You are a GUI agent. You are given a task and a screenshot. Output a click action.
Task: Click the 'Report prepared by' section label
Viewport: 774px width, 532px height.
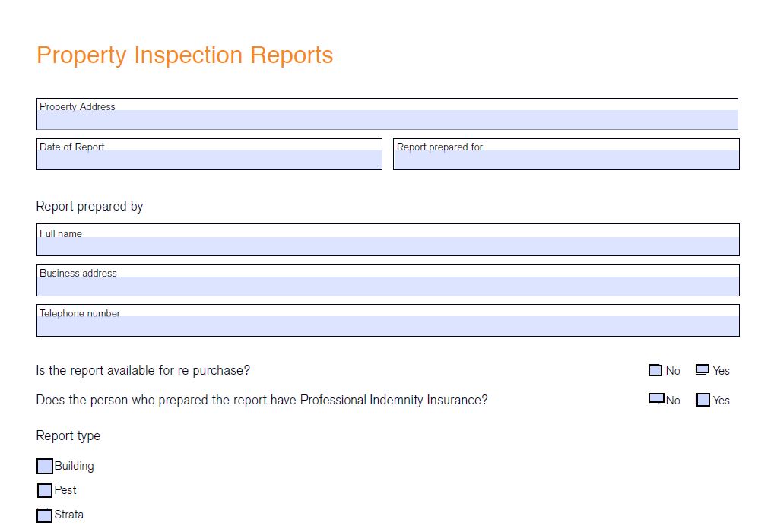click(x=90, y=206)
